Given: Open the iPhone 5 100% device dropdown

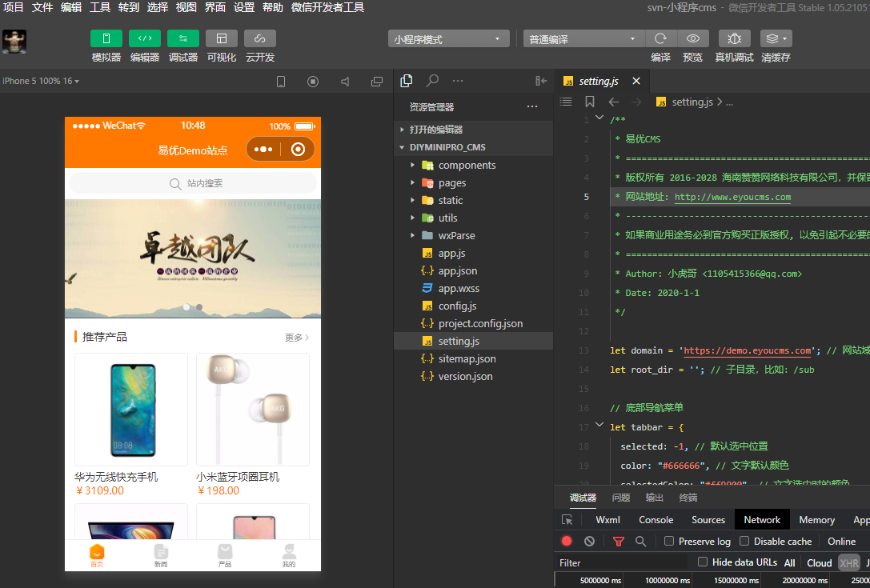Looking at the screenshot, I should coord(41,81).
